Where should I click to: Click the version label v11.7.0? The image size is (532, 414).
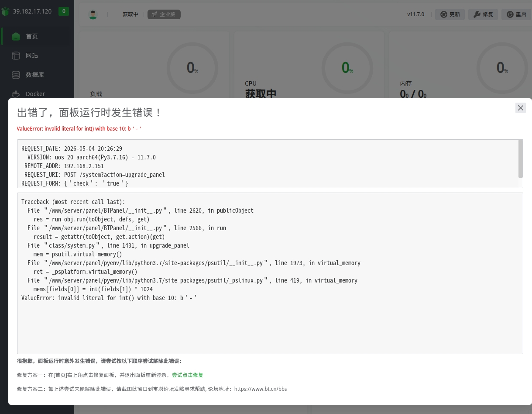click(x=416, y=14)
